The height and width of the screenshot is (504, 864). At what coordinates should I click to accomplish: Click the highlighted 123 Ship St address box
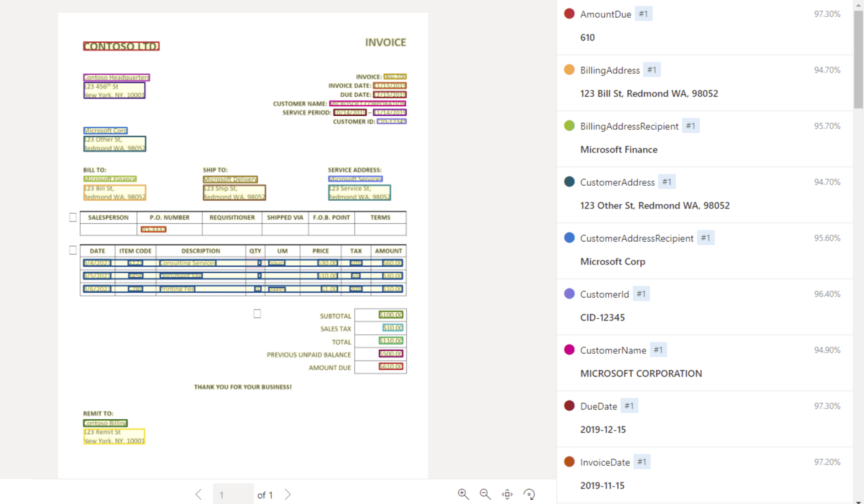tap(234, 193)
